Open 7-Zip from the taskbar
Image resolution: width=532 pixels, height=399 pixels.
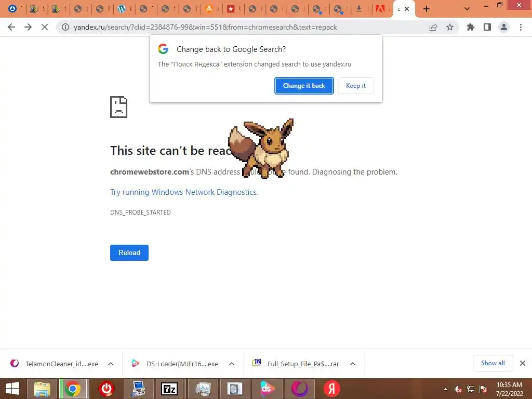[x=169, y=389]
